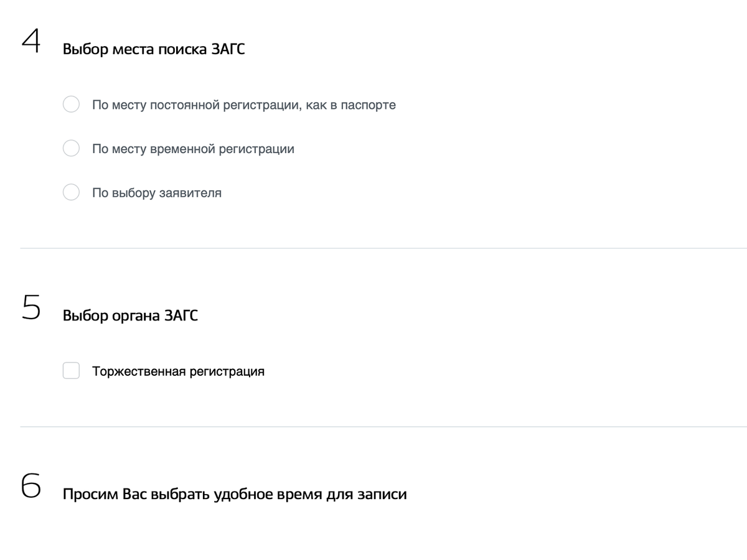
Task: Click 'ЗАГС' in the step 4 heading
Action: [x=228, y=49]
